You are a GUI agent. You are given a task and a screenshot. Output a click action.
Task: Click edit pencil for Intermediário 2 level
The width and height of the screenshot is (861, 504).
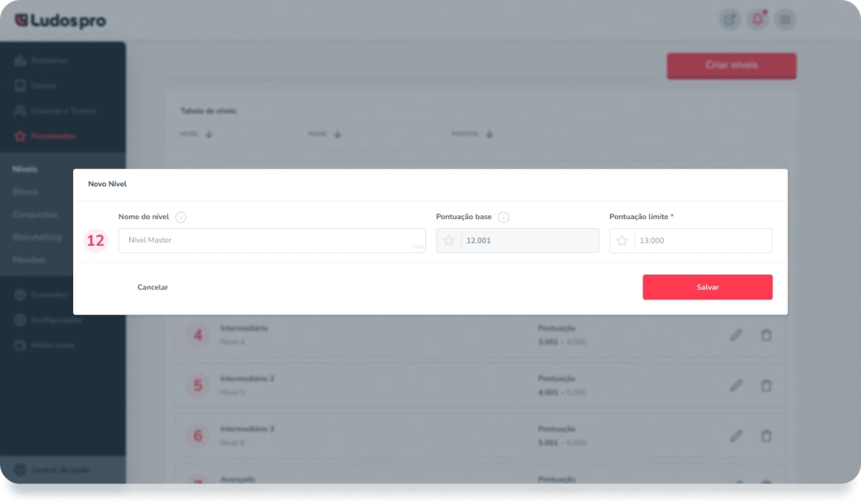coord(735,385)
